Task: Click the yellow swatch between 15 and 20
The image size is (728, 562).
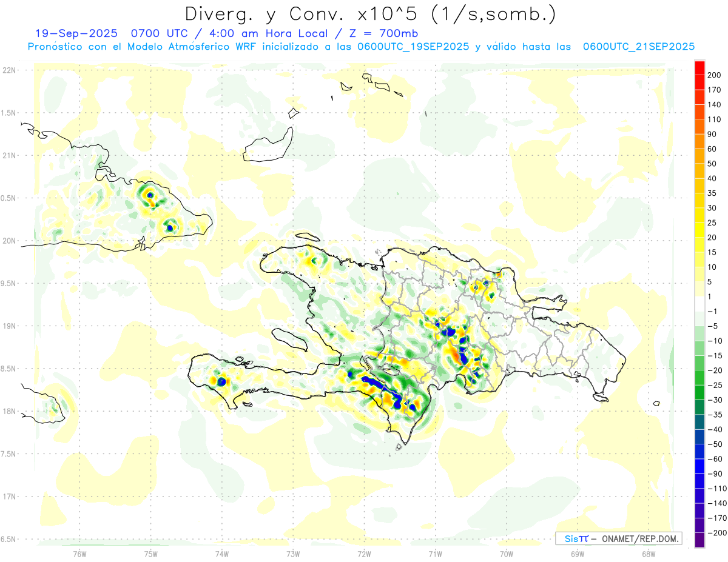Action: pyautogui.click(x=699, y=244)
